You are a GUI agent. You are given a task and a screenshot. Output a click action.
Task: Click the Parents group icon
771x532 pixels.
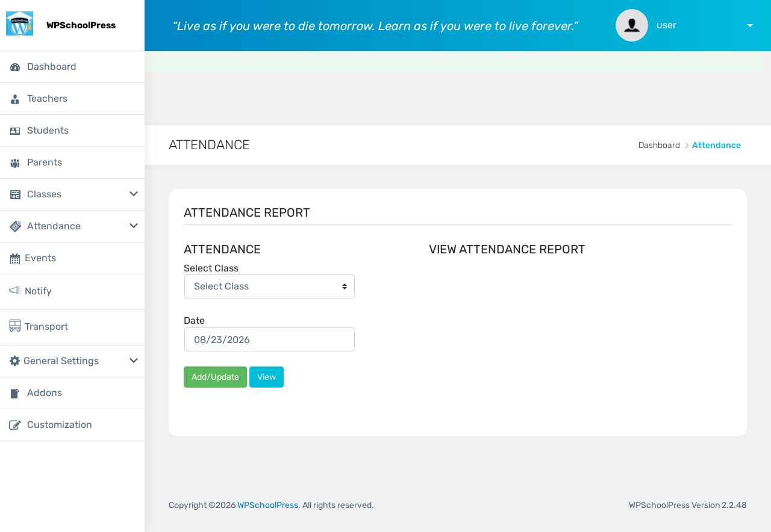[15, 162]
